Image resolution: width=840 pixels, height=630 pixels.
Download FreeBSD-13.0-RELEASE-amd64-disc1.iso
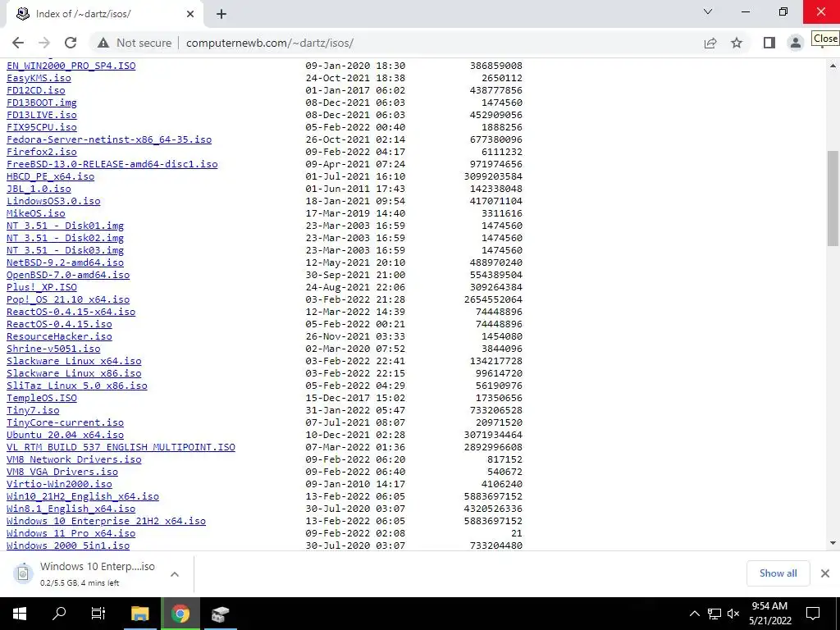pos(112,164)
